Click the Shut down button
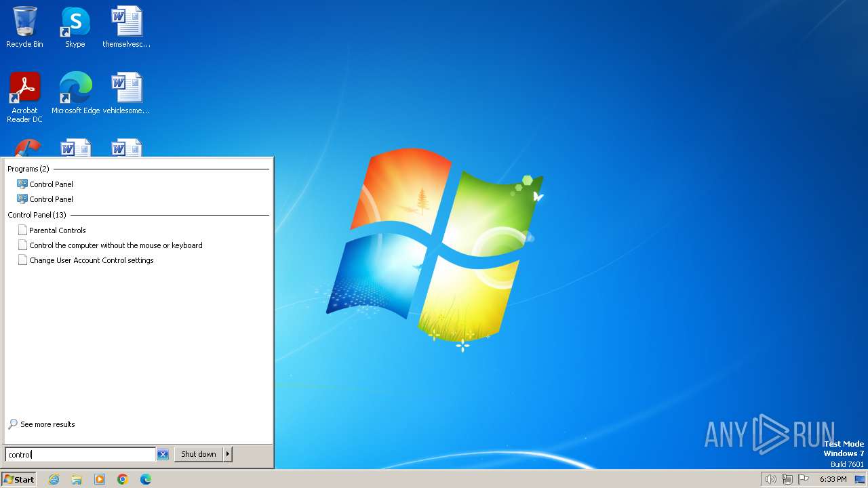 [199, 454]
